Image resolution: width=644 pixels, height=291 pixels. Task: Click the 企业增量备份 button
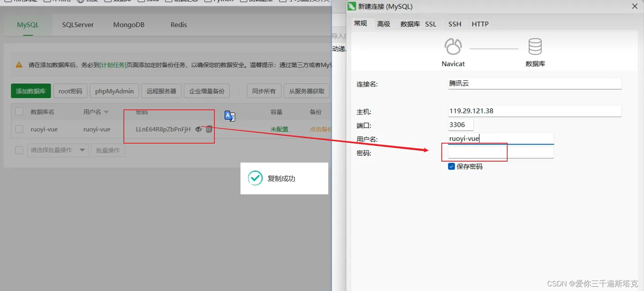(x=207, y=91)
